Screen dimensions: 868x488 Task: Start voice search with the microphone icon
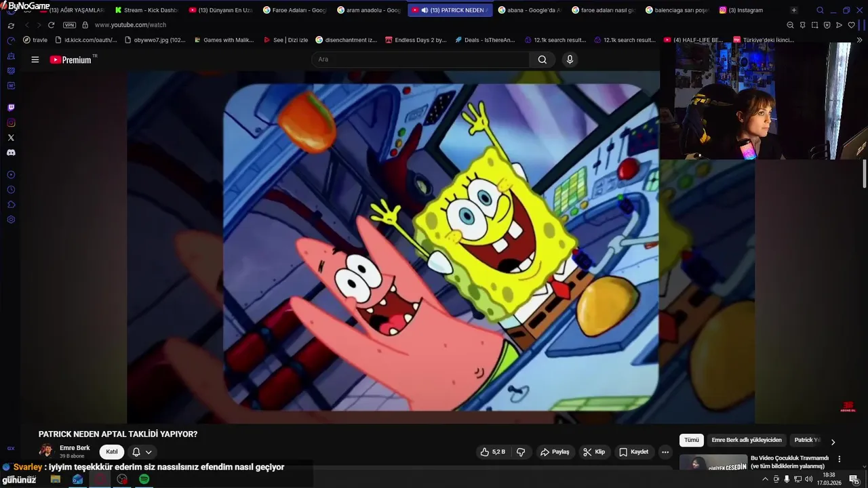coord(570,60)
